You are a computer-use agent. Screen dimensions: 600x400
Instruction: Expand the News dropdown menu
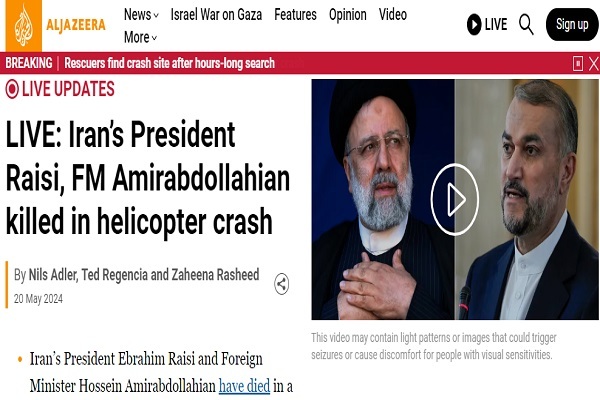point(141,15)
